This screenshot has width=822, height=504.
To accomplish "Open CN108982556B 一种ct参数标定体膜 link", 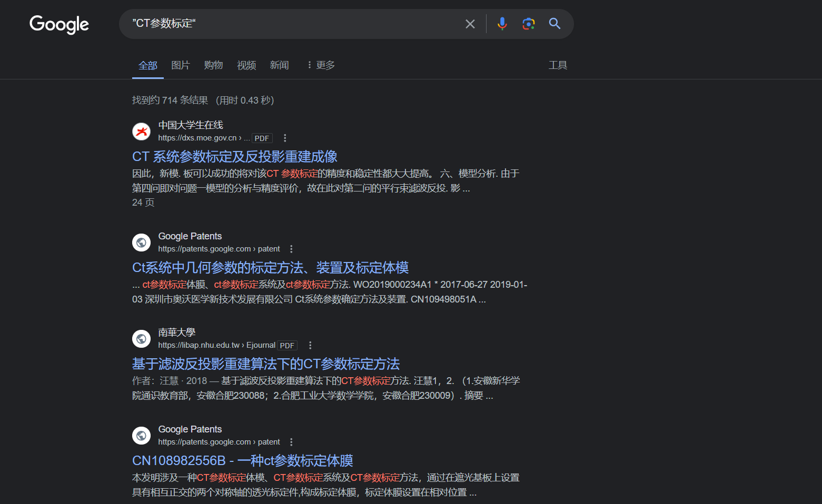I will click(243, 461).
